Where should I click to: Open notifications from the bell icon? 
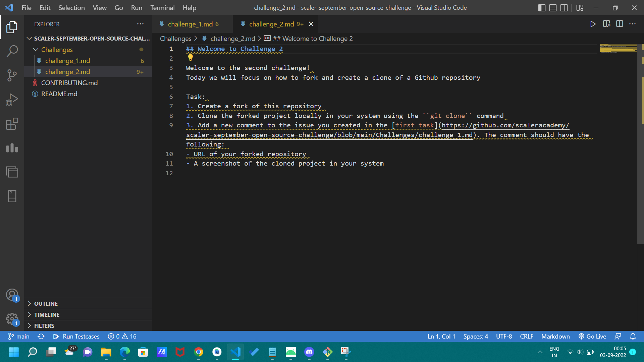[x=633, y=336]
